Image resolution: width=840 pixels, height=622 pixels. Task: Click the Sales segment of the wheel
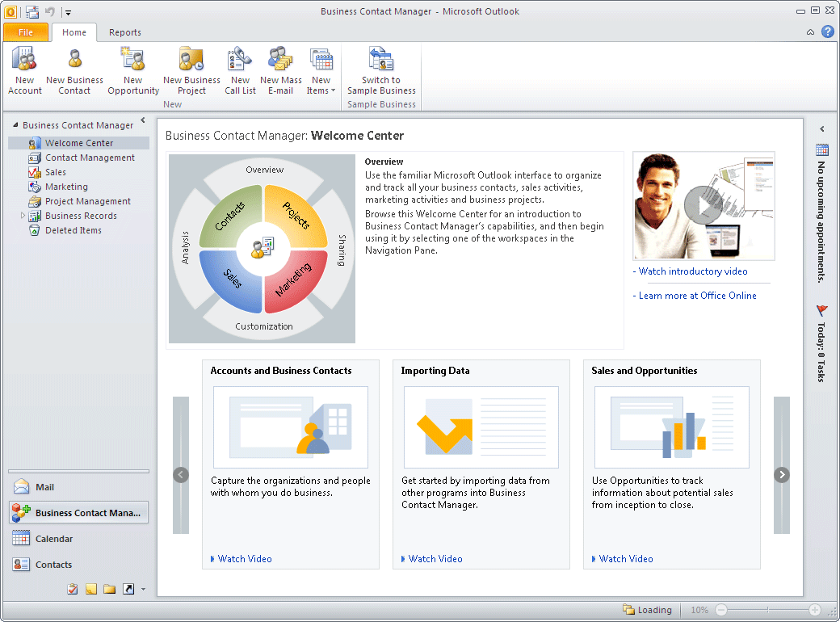(232, 281)
